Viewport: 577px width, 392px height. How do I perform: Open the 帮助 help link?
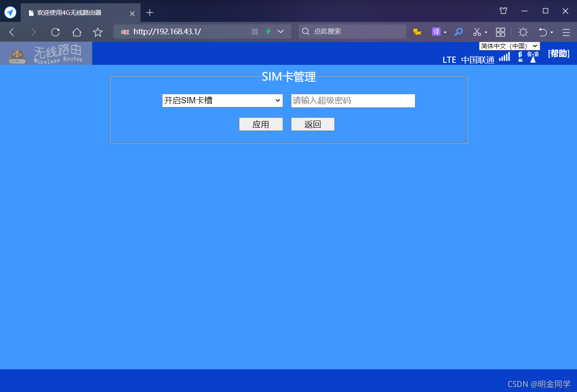click(559, 53)
